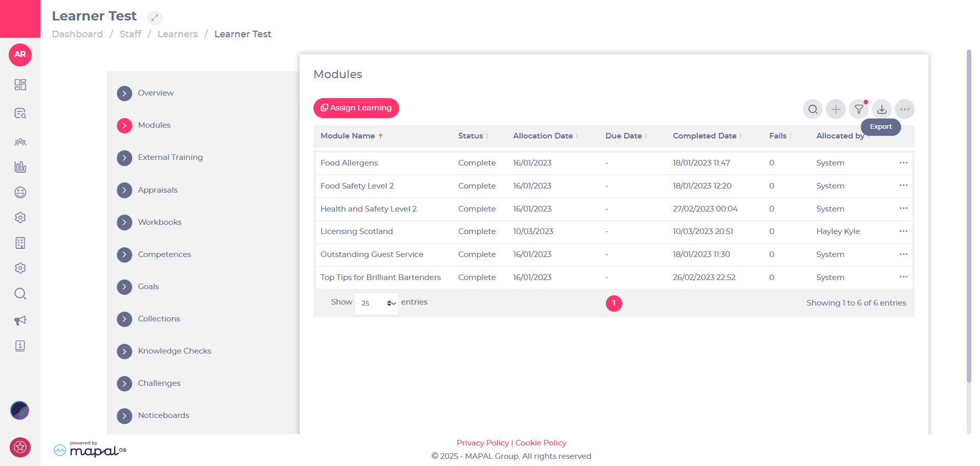Image resolution: width=980 pixels, height=466 pixels.
Task: Click the bar chart reports sidebar icon
Action: tap(20, 167)
